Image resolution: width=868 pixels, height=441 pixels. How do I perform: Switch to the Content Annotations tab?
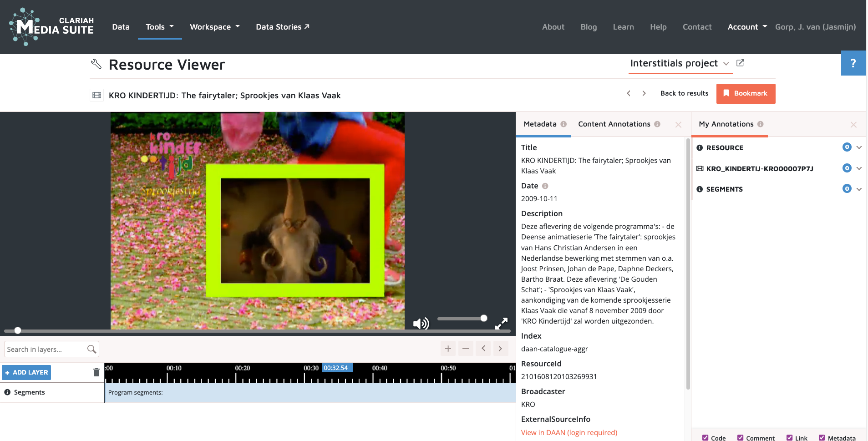click(614, 124)
